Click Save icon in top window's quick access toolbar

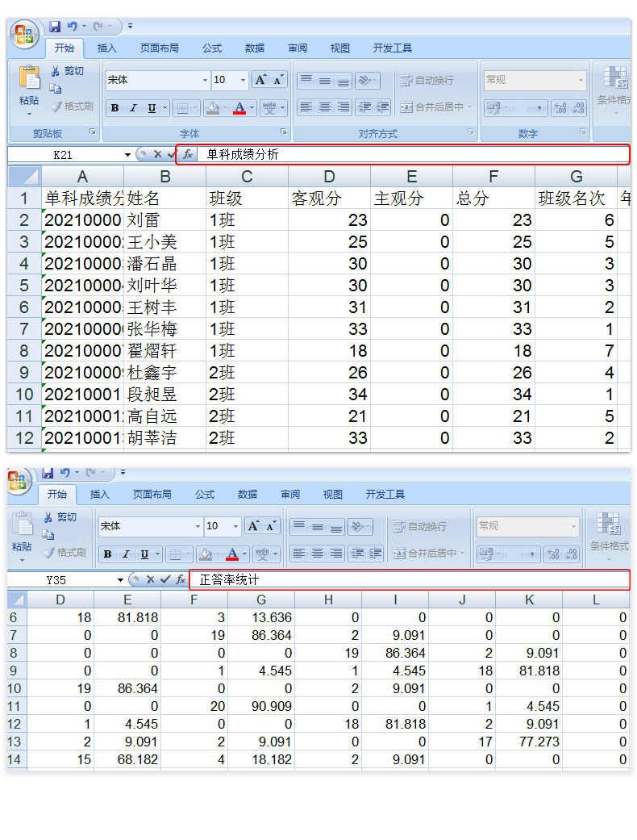(55, 27)
